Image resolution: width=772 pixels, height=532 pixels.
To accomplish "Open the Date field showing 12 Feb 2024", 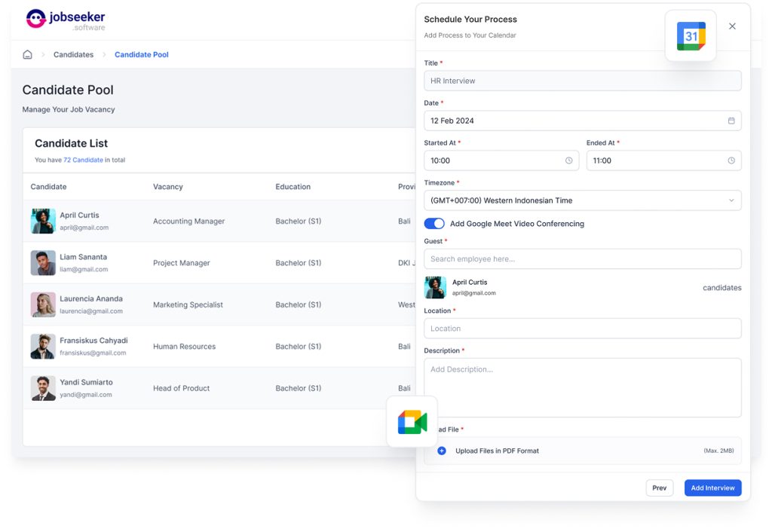I will coord(583,121).
